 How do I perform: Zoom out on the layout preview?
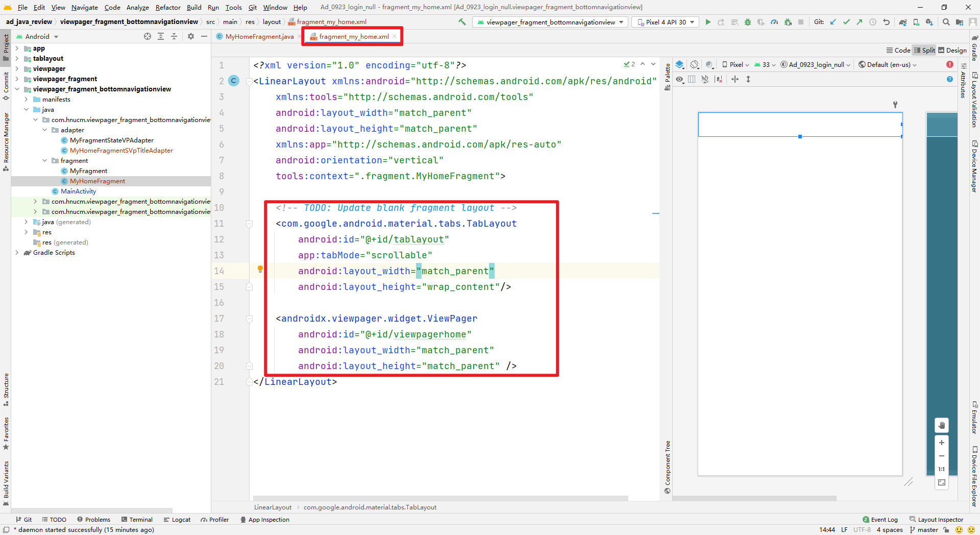(942, 456)
